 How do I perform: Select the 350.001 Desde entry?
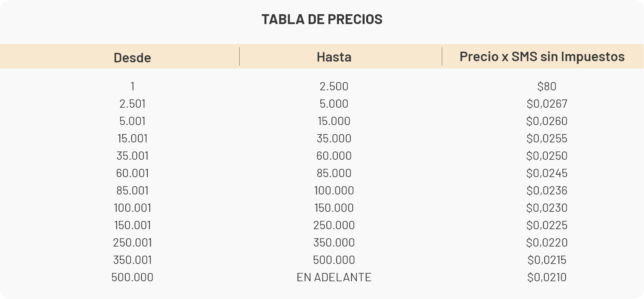click(132, 260)
